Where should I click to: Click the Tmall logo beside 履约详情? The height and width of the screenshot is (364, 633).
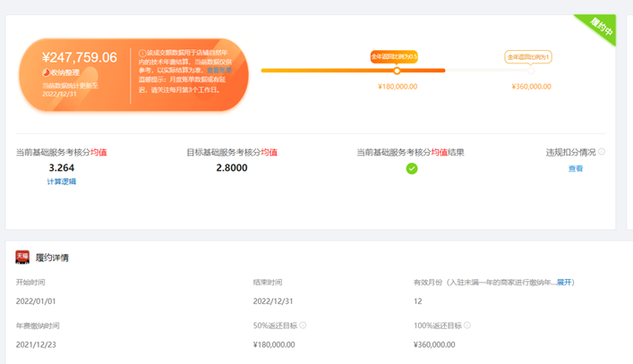(22, 258)
